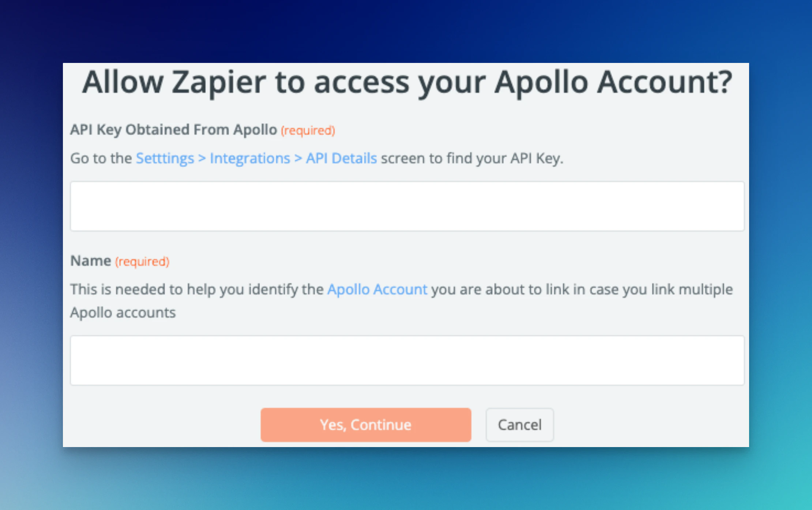Dismiss the dialog with Cancel
The width and height of the screenshot is (812, 510).
pos(519,424)
